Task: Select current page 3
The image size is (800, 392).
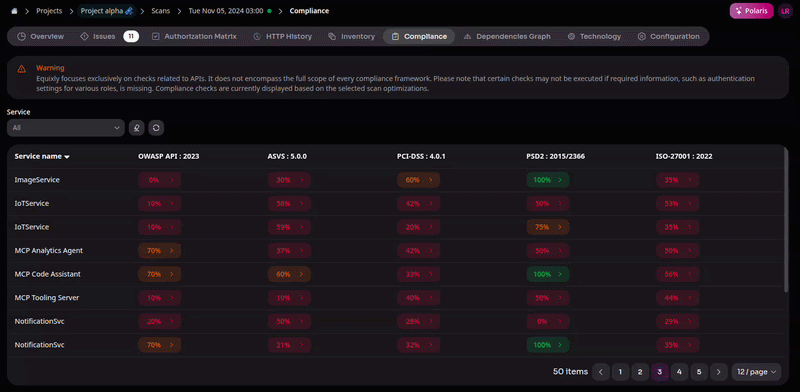Action: click(660, 372)
